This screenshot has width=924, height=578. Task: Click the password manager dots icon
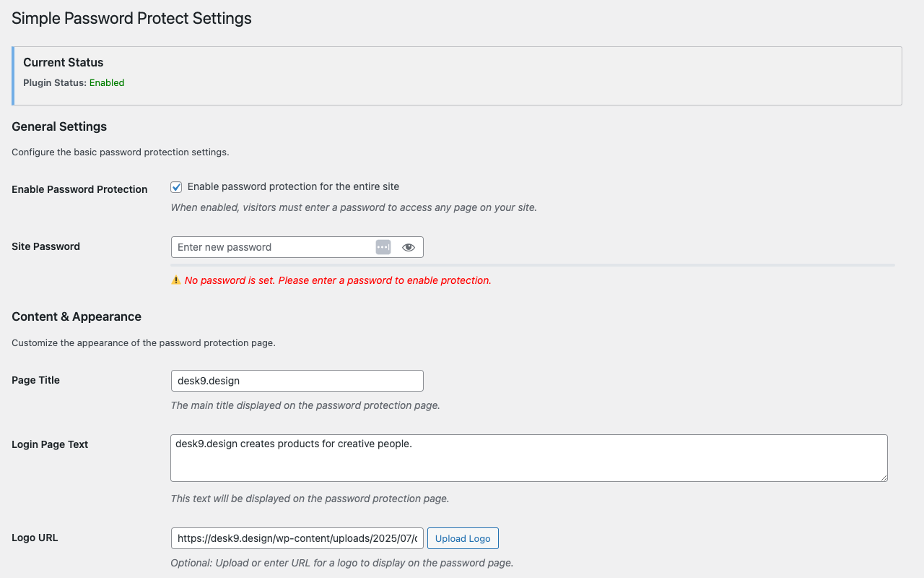pos(383,247)
